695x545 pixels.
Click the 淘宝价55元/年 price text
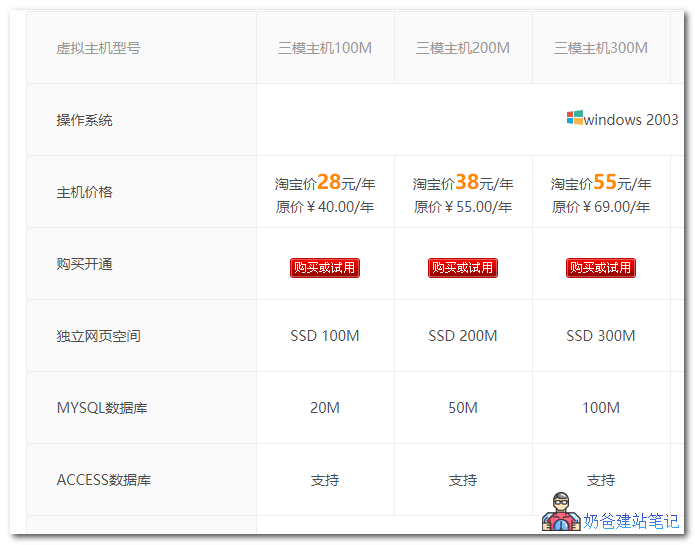tap(601, 182)
